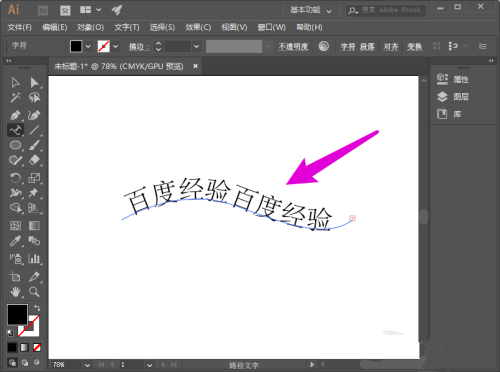Select the Artboard tool
Screen dimensions: 500x372
[15, 276]
